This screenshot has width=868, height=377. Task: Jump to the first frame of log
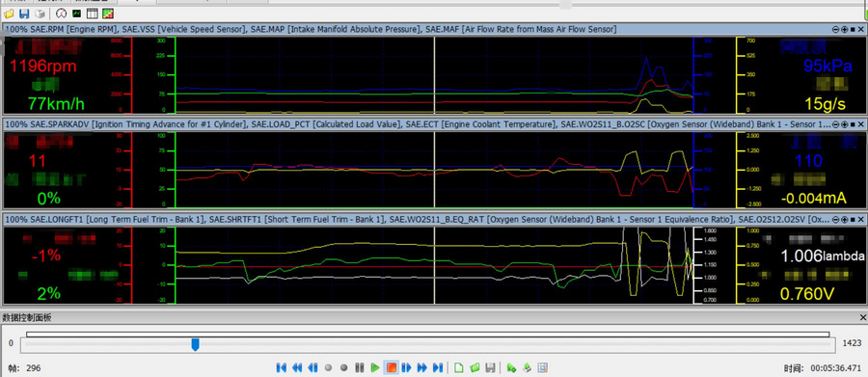(x=282, y=367)
